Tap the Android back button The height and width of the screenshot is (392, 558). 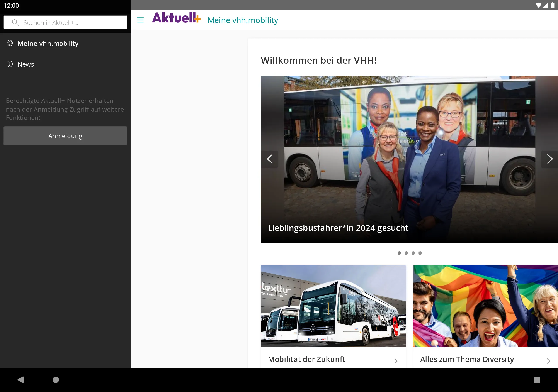[21, 380]
